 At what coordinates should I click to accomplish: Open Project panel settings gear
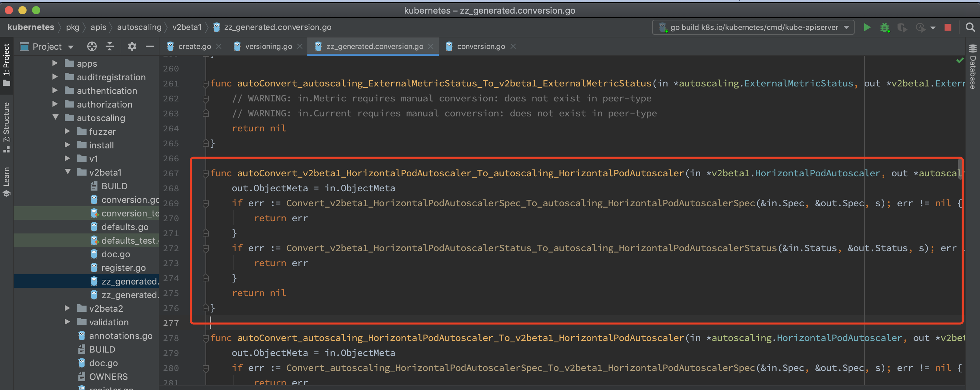click(132, 46)
